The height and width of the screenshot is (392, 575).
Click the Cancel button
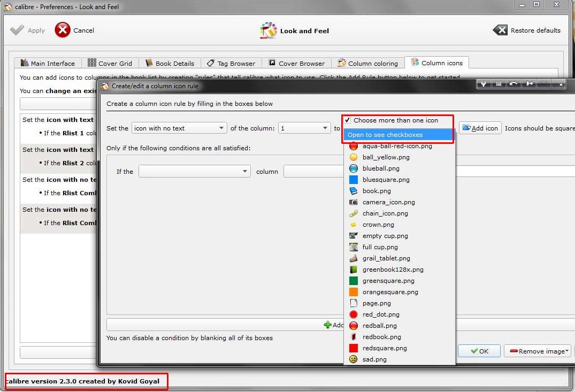[75, 30]
